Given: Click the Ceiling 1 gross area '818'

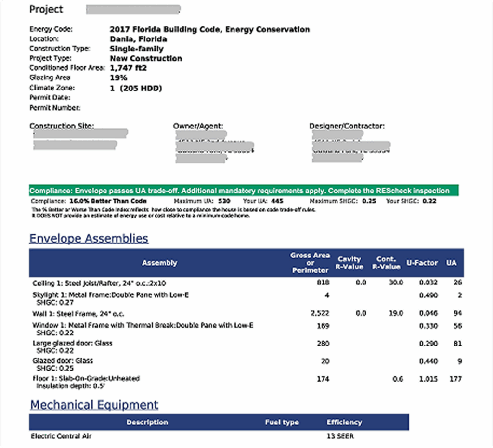Looking at the screenshot, I should [x=323, y=282].
